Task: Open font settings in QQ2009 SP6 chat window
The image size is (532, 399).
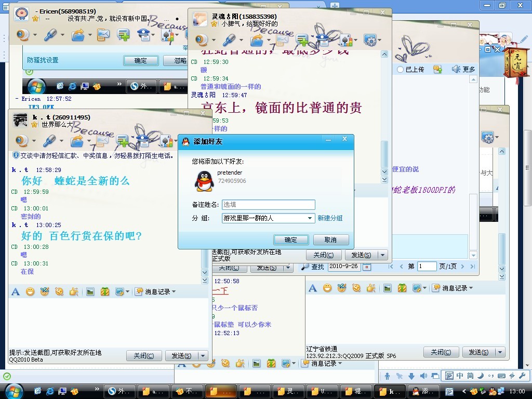Action: (x=312, y=288)
